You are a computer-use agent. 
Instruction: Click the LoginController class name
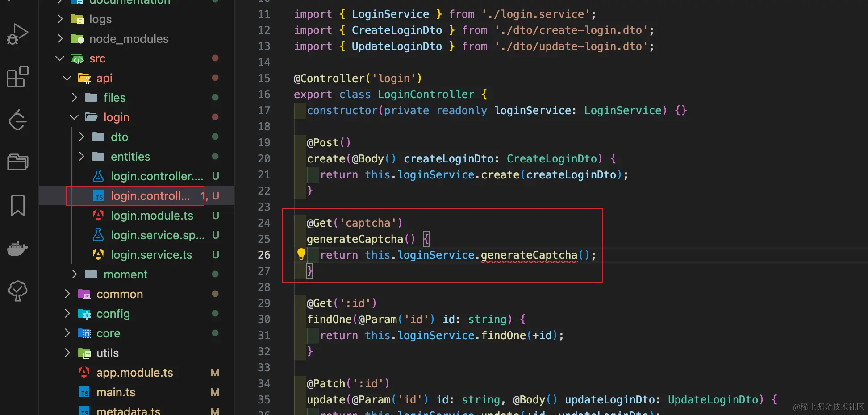pos(426,95)
